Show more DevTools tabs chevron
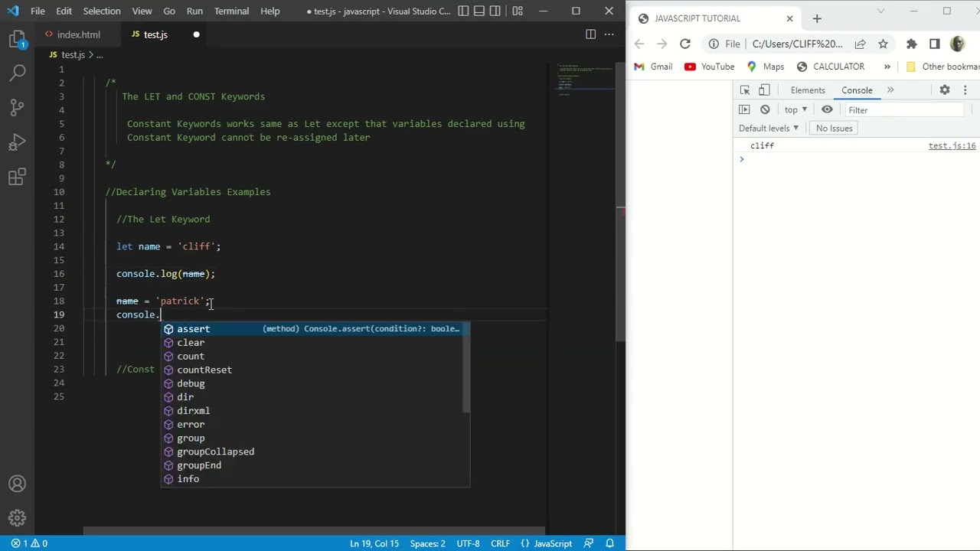This screenshot has width=980, height=551. point(890,90)
